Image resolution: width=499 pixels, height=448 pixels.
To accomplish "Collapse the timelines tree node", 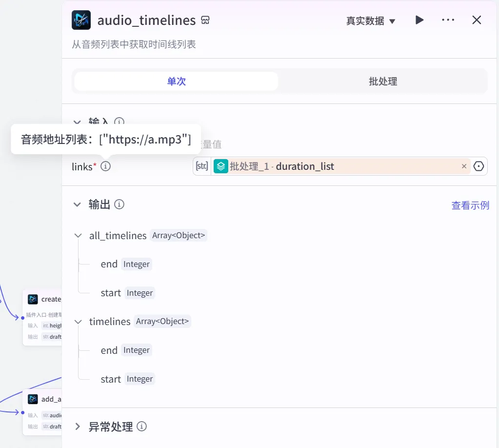I will 78,322.
